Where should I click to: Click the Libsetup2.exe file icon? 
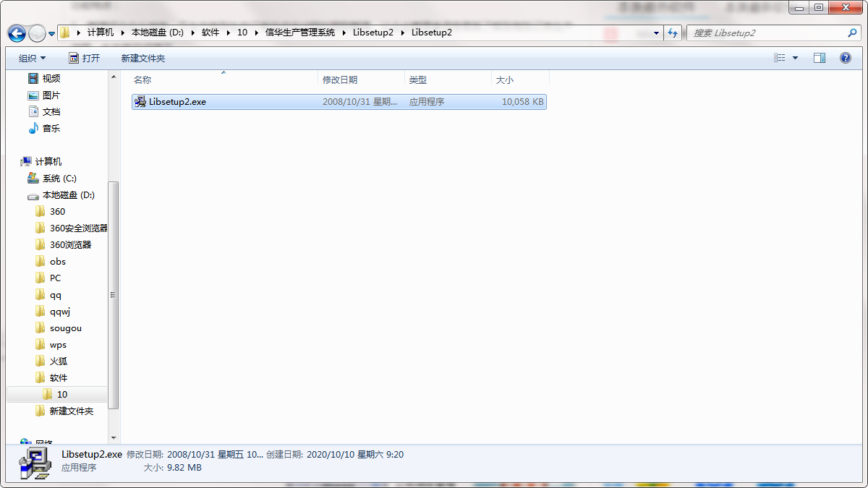(x=140, y=102)
